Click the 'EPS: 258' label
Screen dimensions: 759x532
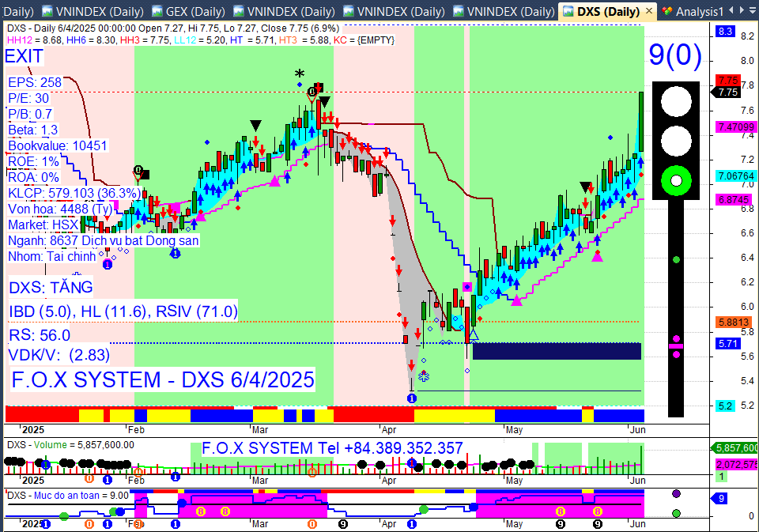pos(35,83)
